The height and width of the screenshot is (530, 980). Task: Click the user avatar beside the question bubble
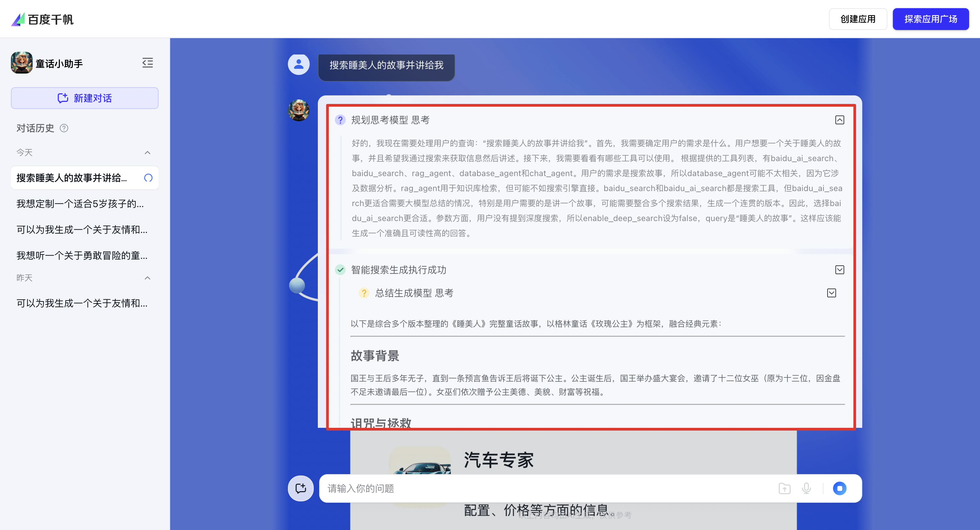(299, 64)
